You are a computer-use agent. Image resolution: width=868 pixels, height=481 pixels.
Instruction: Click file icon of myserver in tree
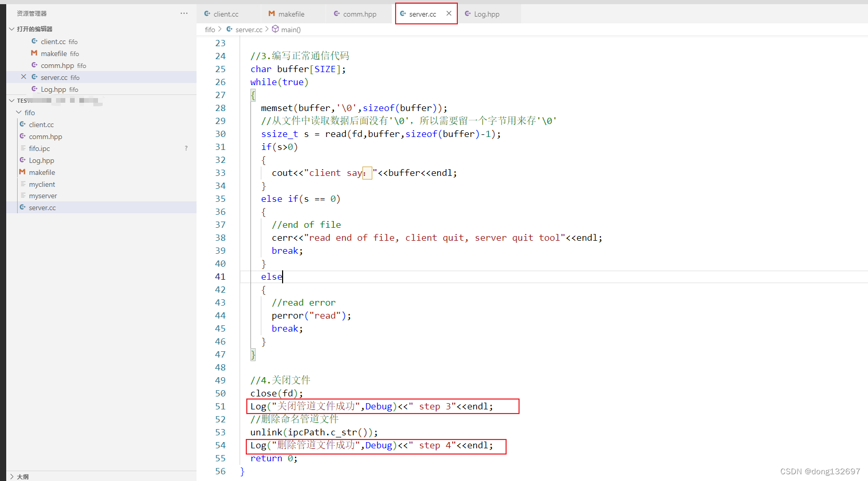pyautogui.click(x=23, y=195)
